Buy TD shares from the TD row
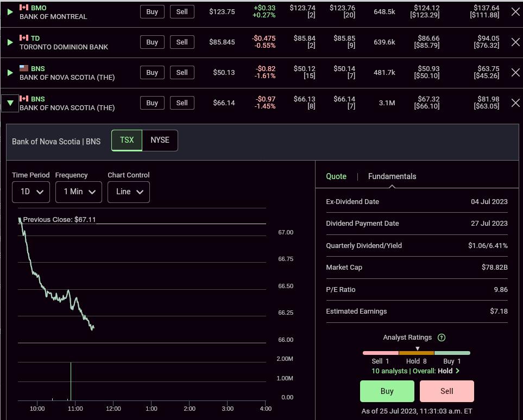 [152, 42]
